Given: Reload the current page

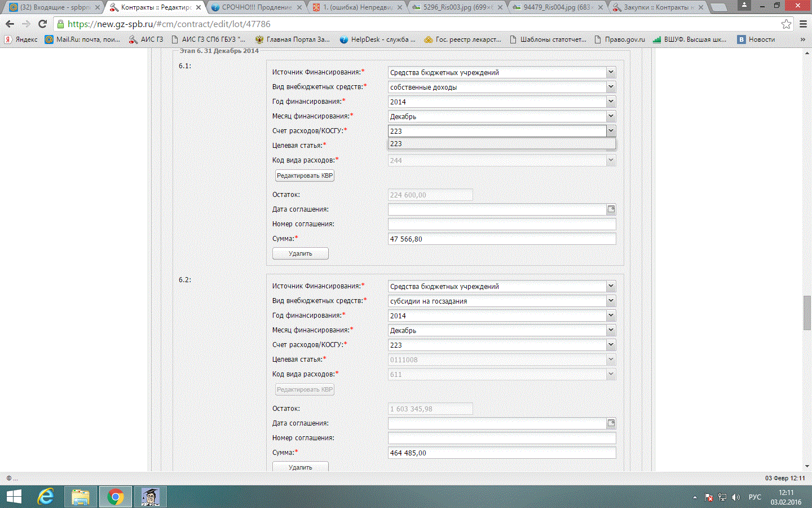Looking at the screenshot, I should (x=42, y=24).
